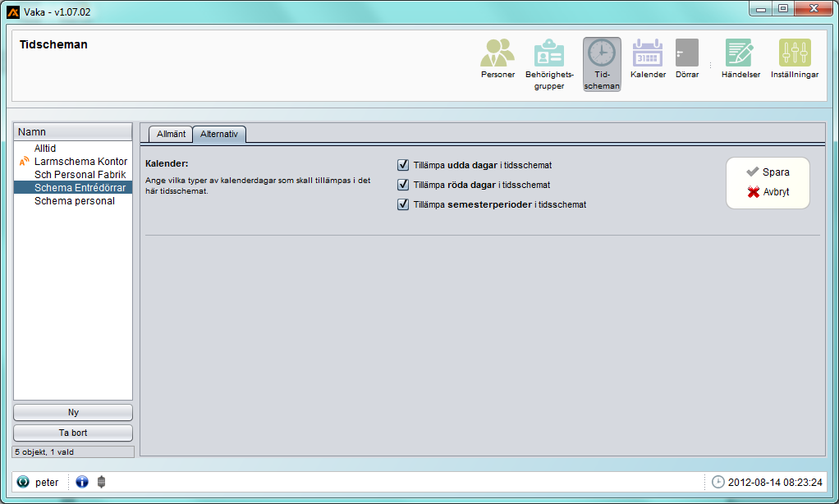
Task: Click the user status icon beside peter
Action: coord(23,482)
